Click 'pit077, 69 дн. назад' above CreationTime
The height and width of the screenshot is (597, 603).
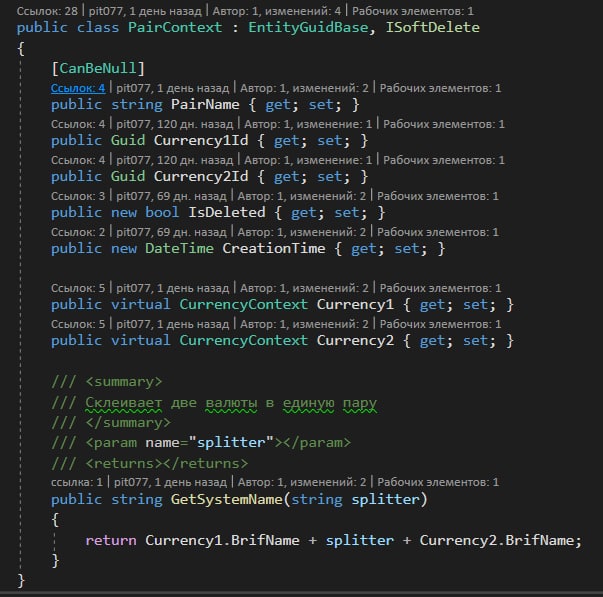point(172,232)
